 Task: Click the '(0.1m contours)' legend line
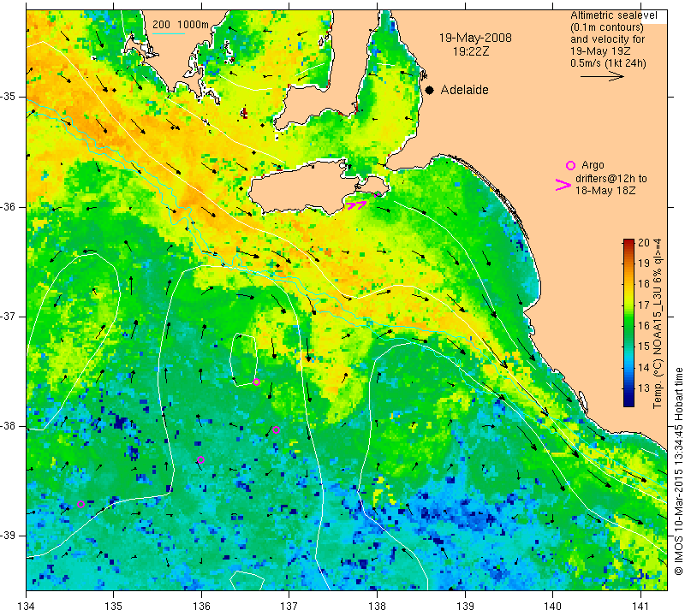tap(607, 27)
